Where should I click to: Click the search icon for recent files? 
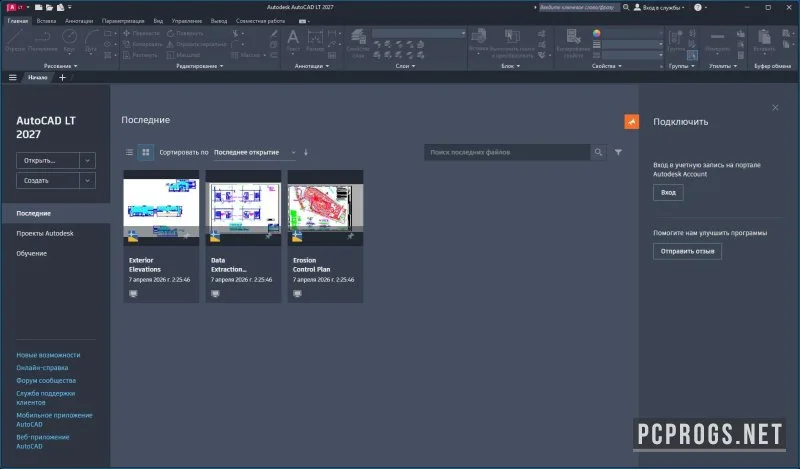tap(598, 152)
